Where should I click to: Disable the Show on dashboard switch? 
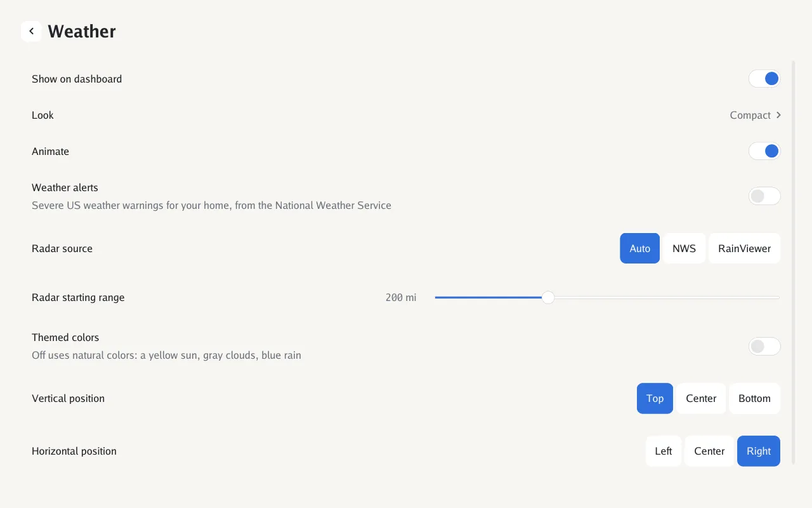pos(764,79)
